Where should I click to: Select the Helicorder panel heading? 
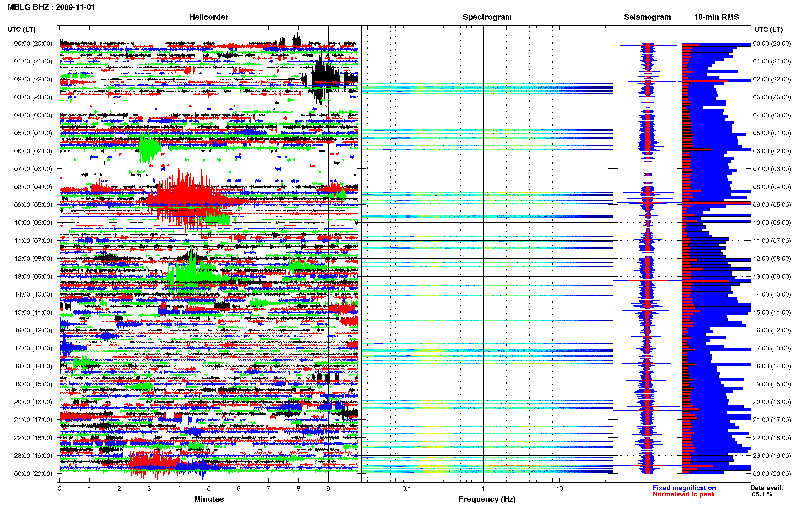tap(209, 17)
